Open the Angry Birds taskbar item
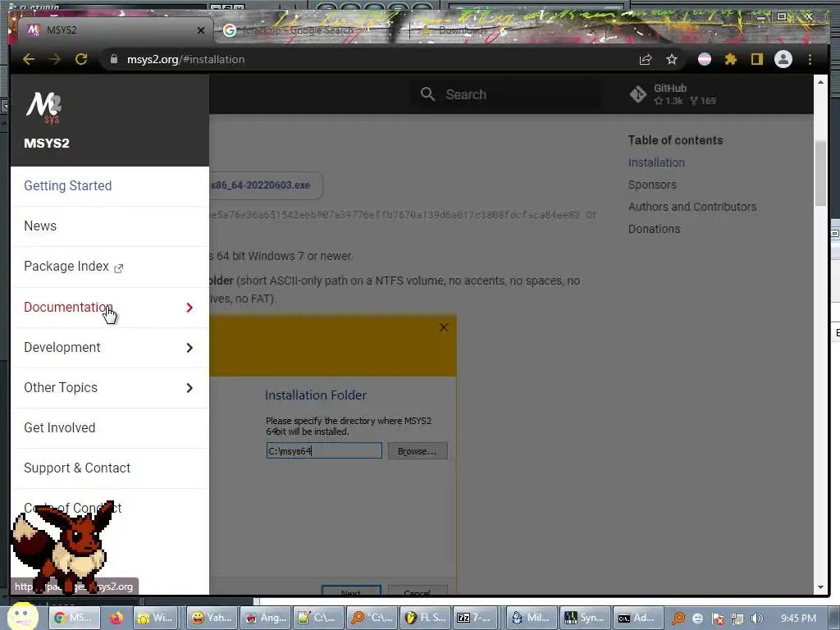This screenshot has height=630, width=840. point(265,618)
